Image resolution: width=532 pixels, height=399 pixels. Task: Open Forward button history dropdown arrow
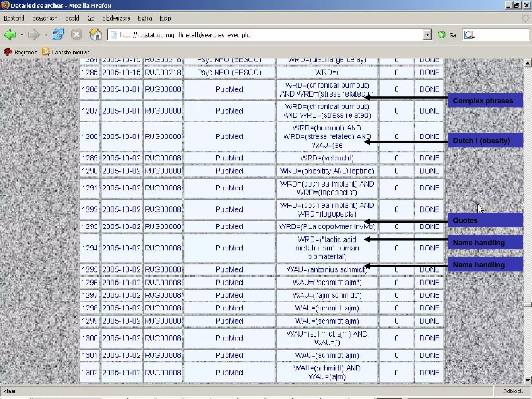coord(46,35)
